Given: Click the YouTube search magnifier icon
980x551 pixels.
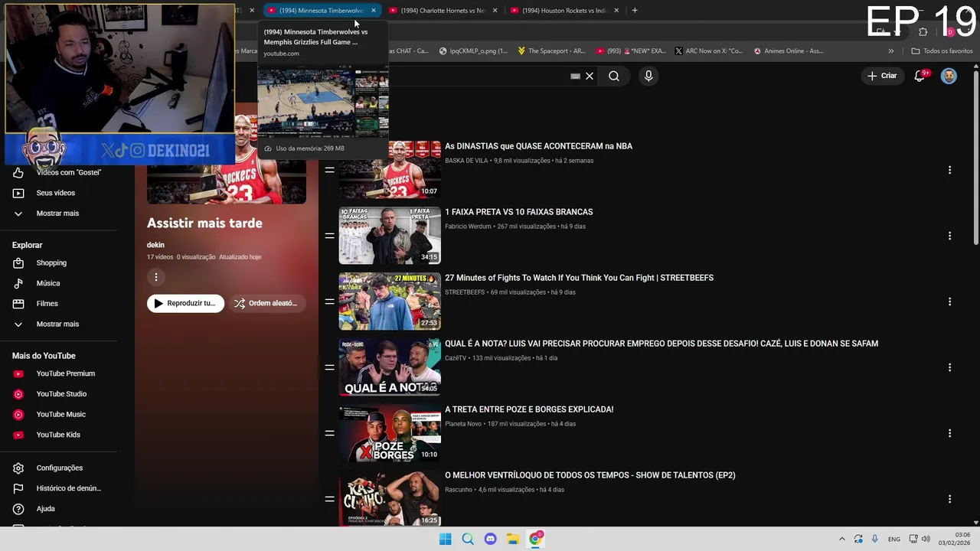Looking at the screenshot, I should 614,76.
